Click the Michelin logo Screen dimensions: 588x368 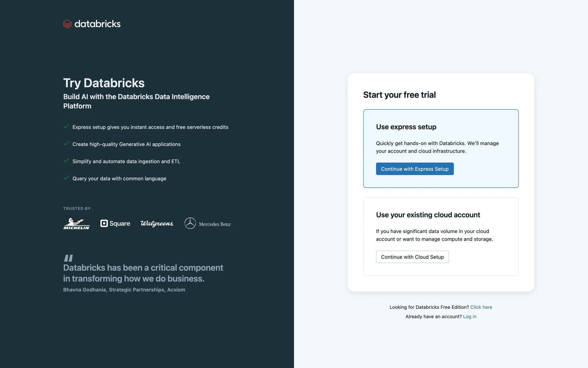tap(77, 224)
